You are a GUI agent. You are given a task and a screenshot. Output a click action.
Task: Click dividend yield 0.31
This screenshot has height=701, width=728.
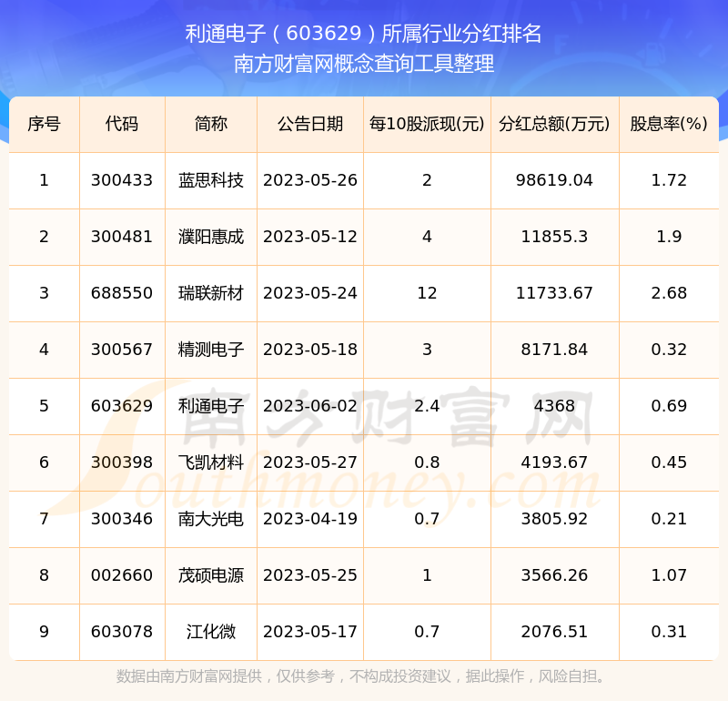tap(669, 632)
